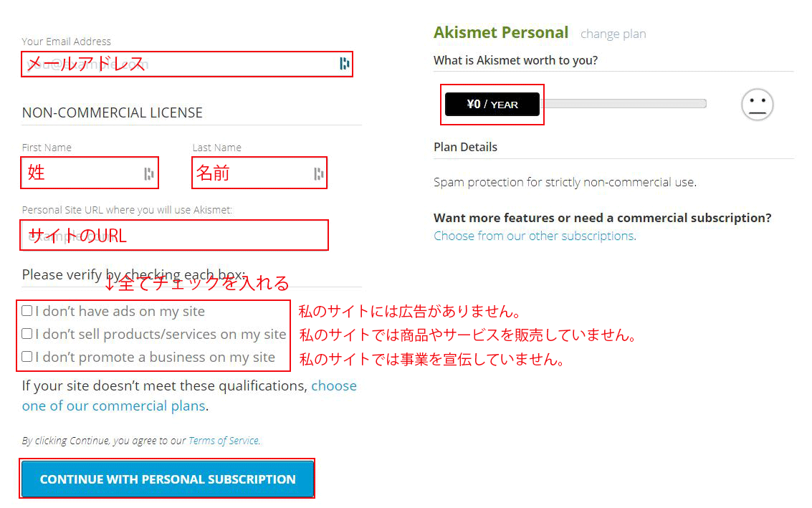
Task: Click the ¥0 / YEAR price slider handle
Action: click(492, 105)
